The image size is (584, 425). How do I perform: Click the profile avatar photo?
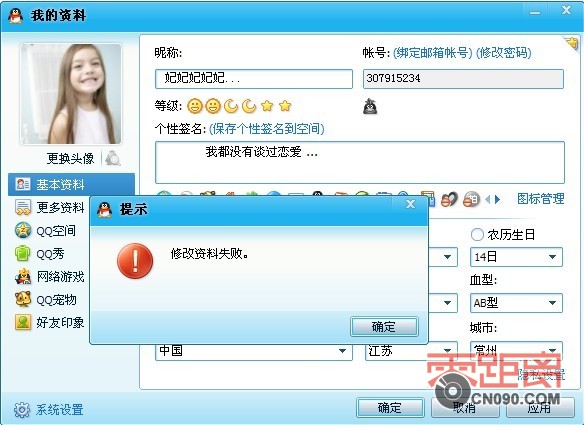(71, 93)
